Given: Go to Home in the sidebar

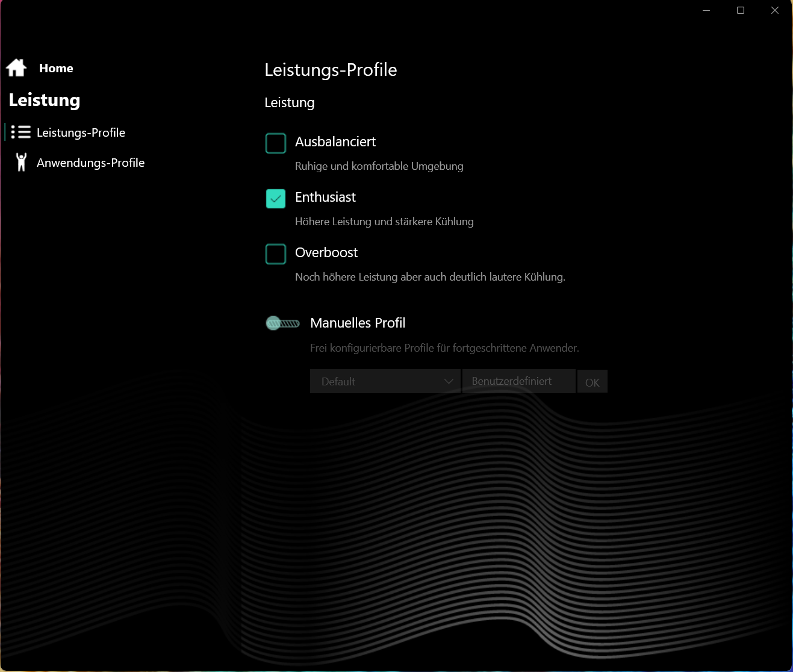Looking at the screenshot, I should click(56, 68).
